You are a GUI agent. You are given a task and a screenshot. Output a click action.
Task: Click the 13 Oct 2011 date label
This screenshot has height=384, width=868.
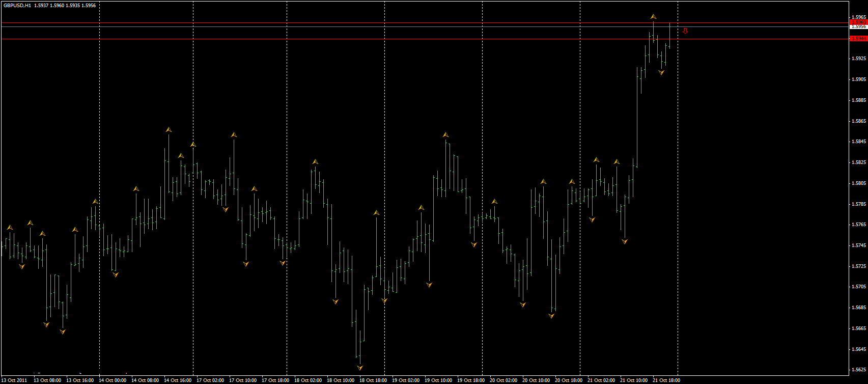(14, 380)
